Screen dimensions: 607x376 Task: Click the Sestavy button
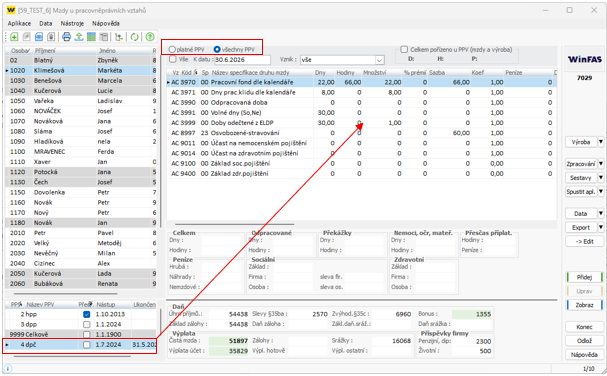[581, 178]
